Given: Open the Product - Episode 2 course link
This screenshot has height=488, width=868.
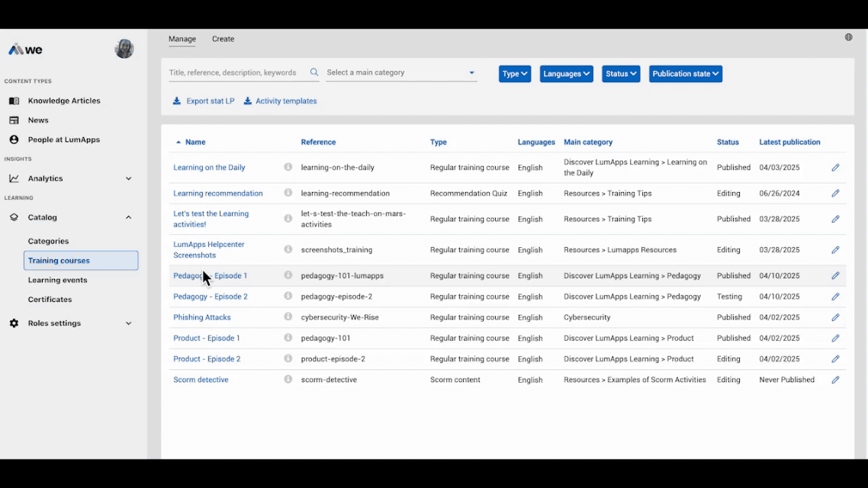Looking at the screenshot, I should point(207,358).
